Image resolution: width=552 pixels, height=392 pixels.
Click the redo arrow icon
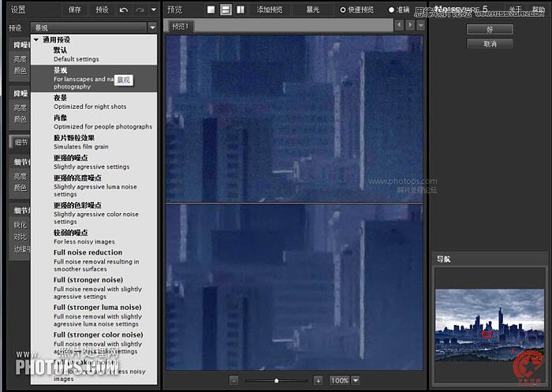pyautogui.click(x=140, y=10)
